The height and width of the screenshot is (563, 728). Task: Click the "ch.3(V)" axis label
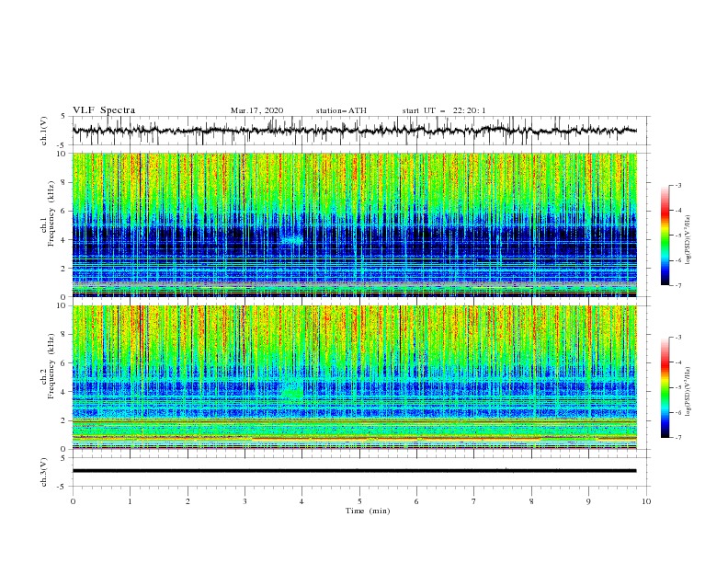click(x=44, y=472)
